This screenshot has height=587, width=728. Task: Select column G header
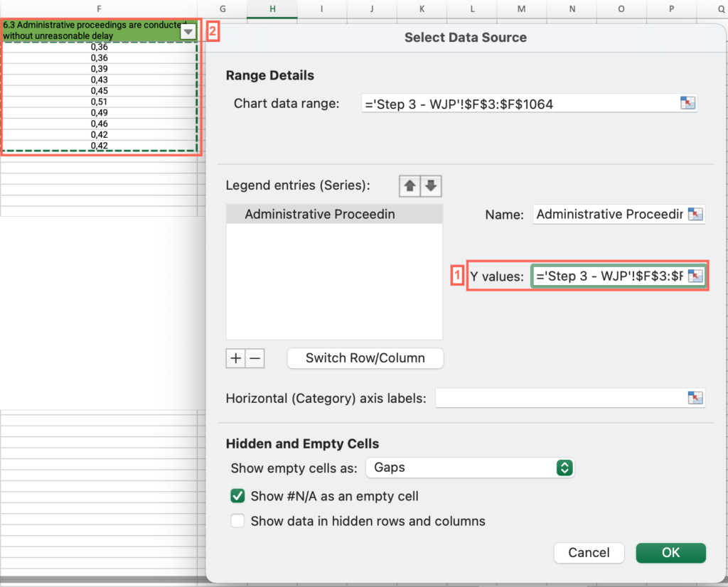223,9
